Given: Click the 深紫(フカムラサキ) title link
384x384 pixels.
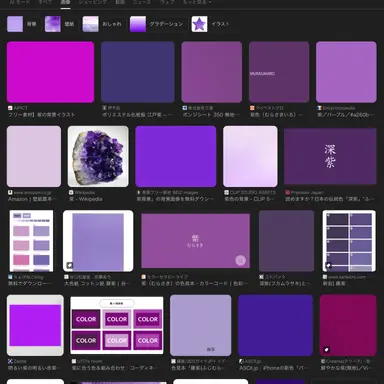Looking at the screenshot, I should (x=285, y=284).
